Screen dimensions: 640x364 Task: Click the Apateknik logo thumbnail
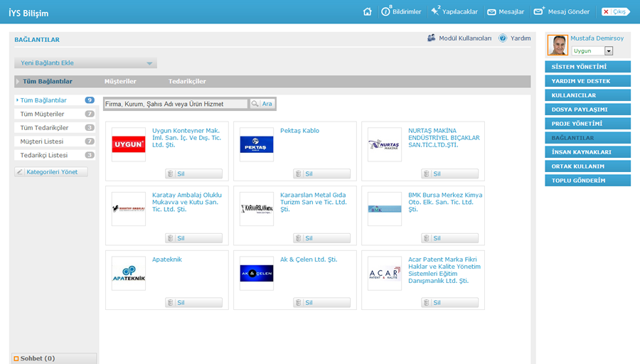pyautogui.click(x=129, y=274)
